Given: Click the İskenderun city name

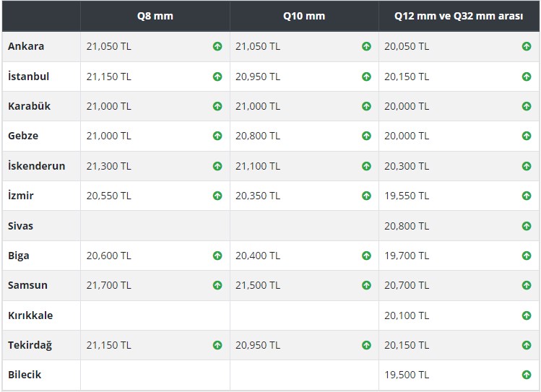Looking at the screenshot, I should 36,166.
